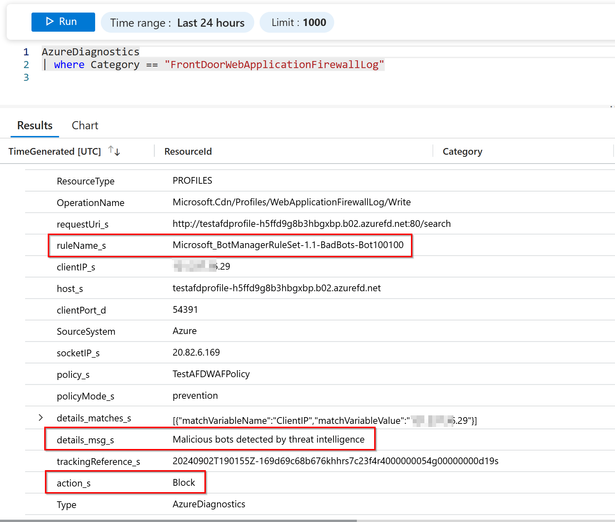
Task: Select the details_msg_s field name
Action: coord(85,440)
